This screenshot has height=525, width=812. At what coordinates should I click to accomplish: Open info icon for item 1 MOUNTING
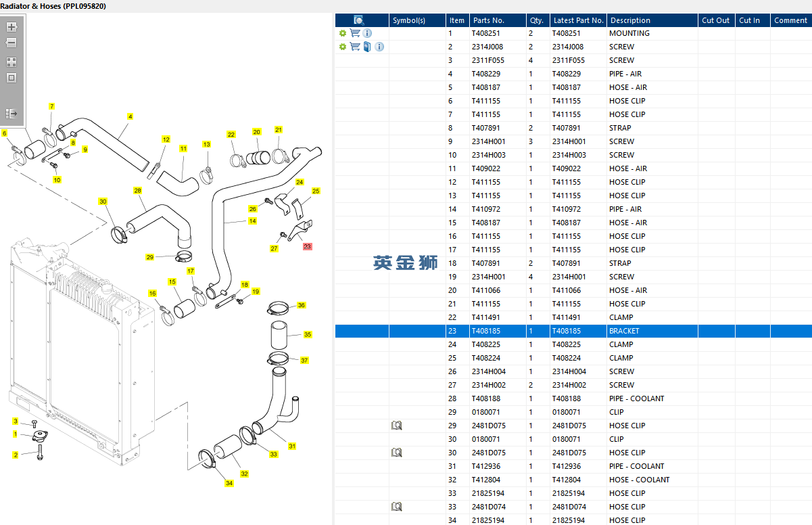[x=367, y=33]
